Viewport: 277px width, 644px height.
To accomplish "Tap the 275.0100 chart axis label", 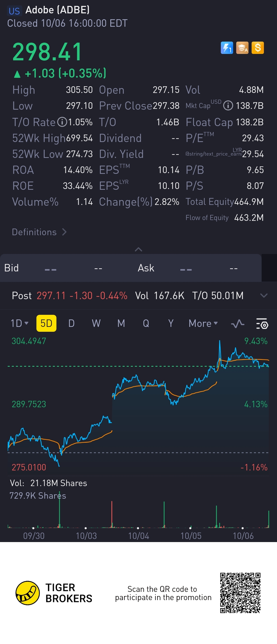I will click(29, 467).
